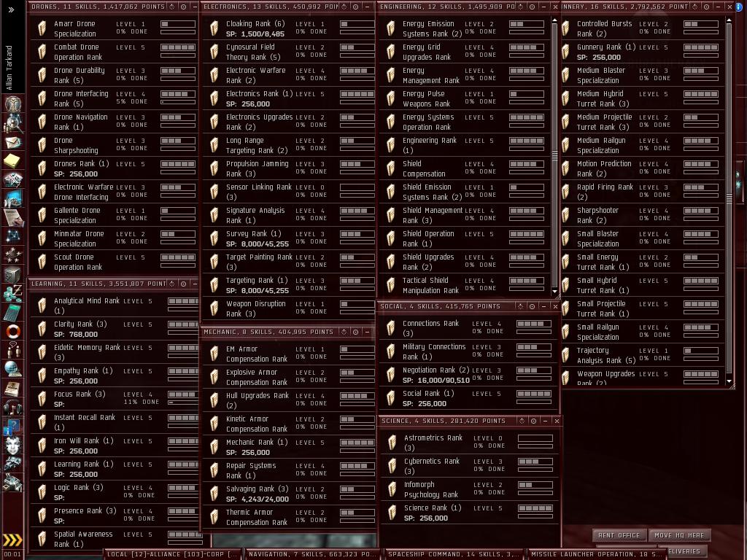Select the Combat Drone Operation Rank skill
This screenshot has height=560, width=747.
point(115,52)
